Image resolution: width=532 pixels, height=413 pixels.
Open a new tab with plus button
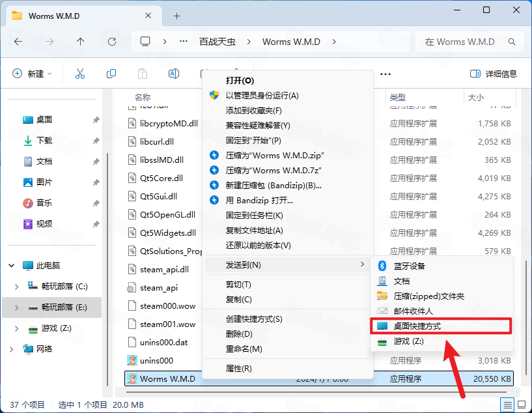pyautogui.click(x=176, y=16)
